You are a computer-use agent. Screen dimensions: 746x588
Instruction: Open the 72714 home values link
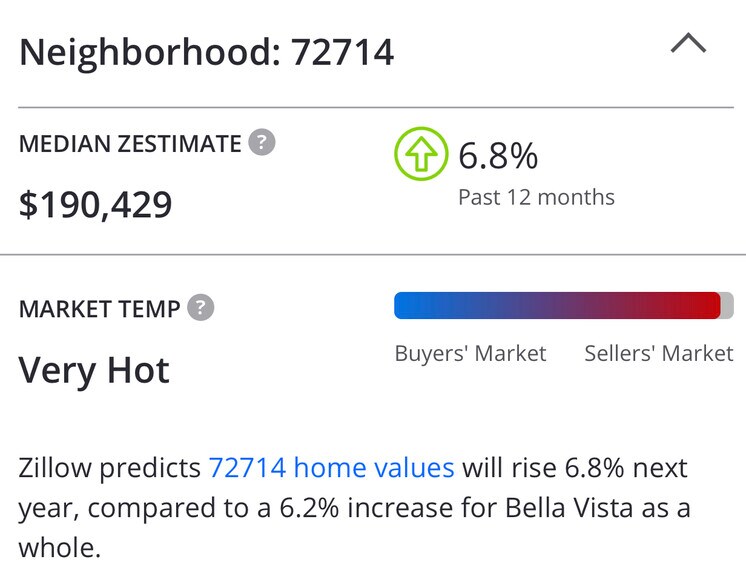[x=331, y=468]
